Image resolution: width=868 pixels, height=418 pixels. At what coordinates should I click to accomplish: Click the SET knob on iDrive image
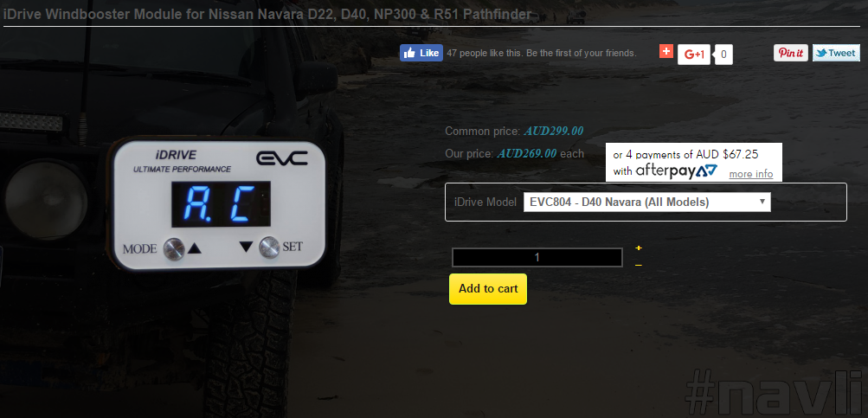tap(269, 247)
